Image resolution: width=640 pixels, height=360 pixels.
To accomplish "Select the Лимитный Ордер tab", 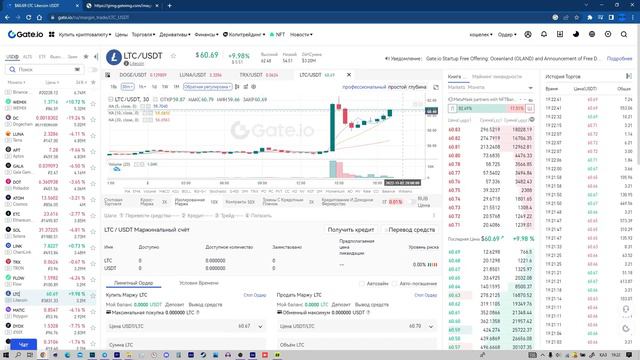I will tap(133, 283).
